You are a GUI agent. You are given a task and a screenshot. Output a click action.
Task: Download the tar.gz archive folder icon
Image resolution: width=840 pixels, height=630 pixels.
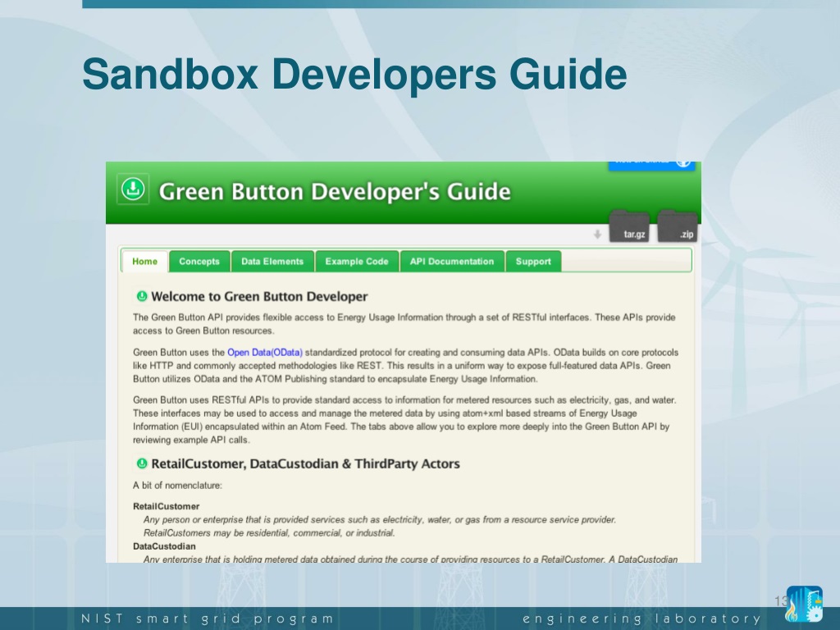pos(629,226)
